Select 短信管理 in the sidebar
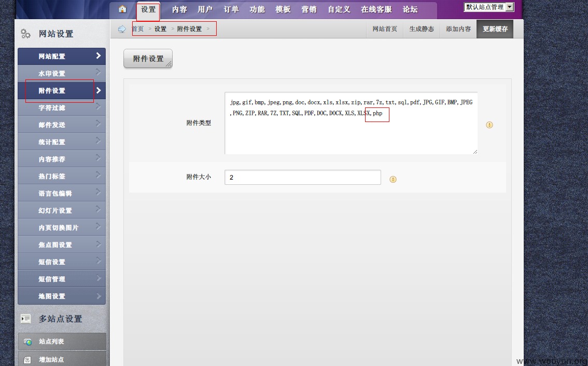 pos(62,279)
